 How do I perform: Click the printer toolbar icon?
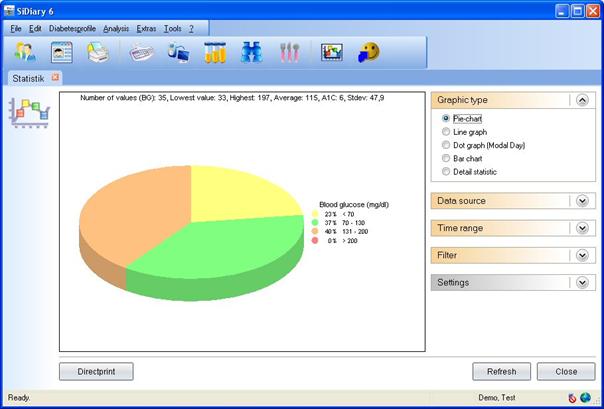pyautogui.click(x=97, y=52)
